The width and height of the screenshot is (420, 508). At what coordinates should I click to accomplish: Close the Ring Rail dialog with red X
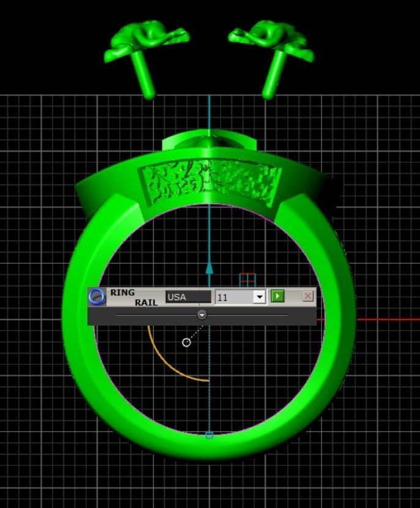tap(308, 296)
